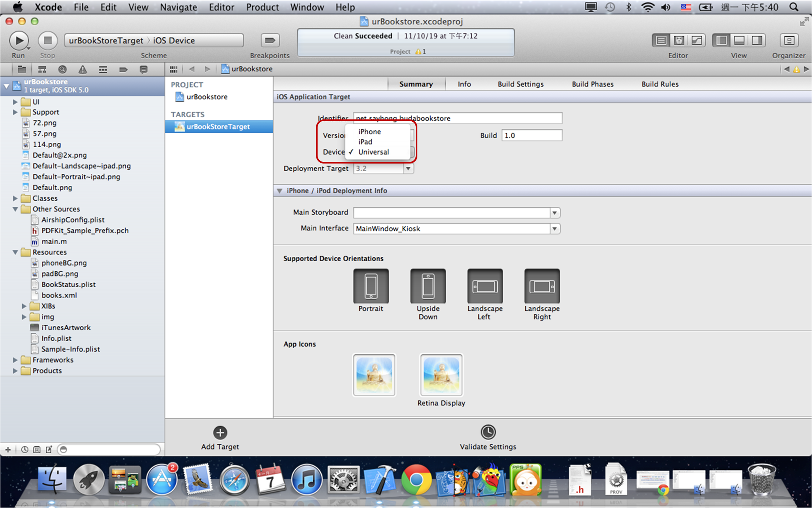The image size is (812, 508).
Task: Toggle the Utilities pane view button
Action: pyautogui.click(x=756, y=41)
